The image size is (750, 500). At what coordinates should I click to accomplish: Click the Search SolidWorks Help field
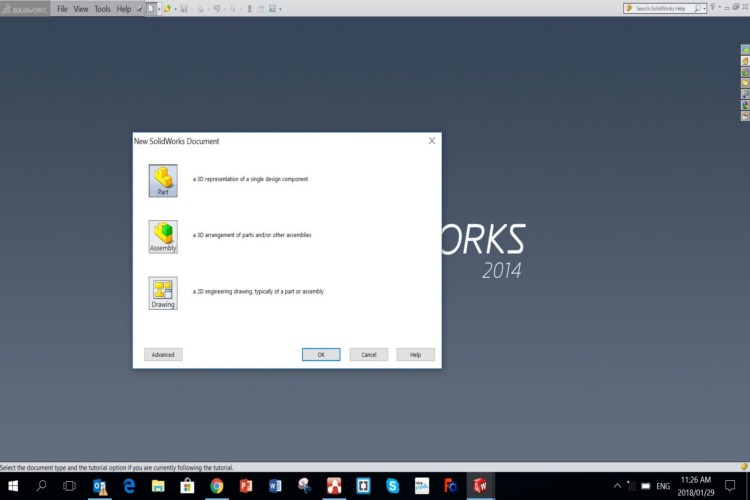(x=663, y=8)
